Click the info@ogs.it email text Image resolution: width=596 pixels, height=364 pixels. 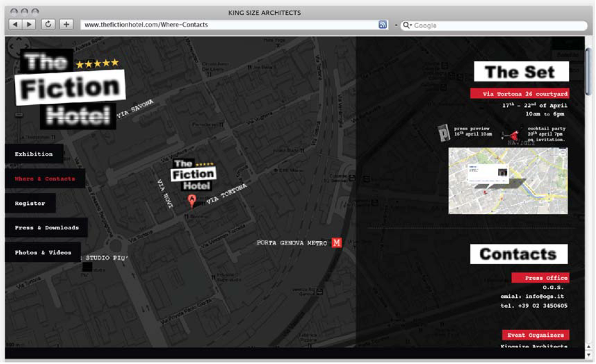point(545,296)
